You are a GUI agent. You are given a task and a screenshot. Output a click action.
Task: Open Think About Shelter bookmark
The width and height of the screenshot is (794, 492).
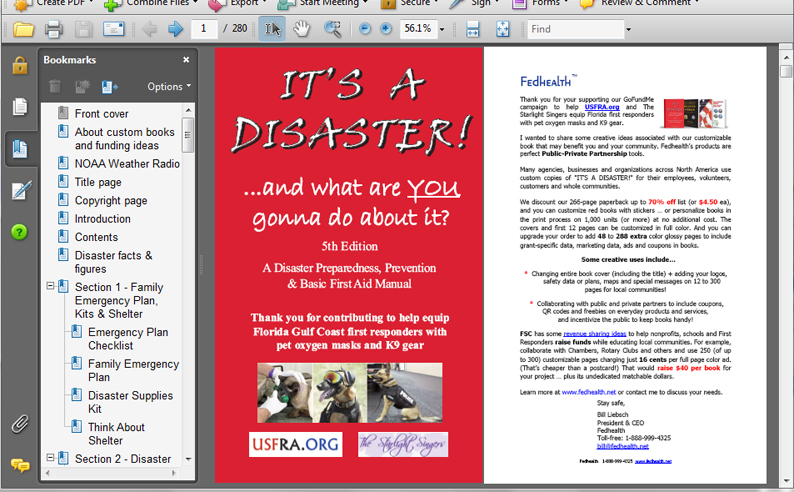(116, 434)
